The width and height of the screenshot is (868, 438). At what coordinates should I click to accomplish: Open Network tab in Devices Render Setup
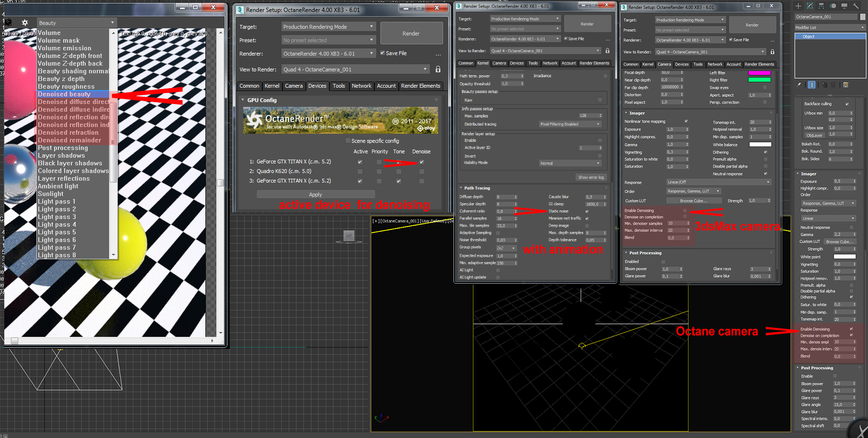click(x=361, y=86)
